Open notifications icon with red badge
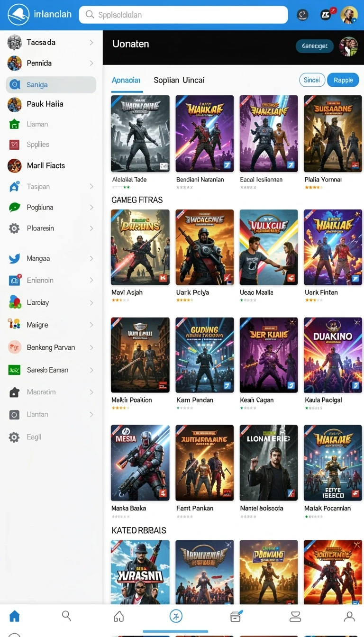 coord(327,14)
